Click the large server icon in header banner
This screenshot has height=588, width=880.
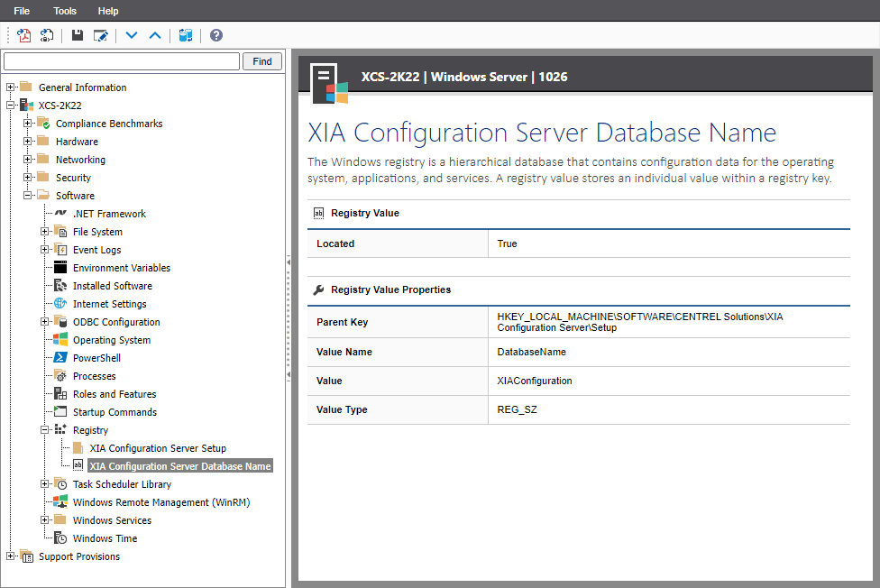click(x=329, y=84)
